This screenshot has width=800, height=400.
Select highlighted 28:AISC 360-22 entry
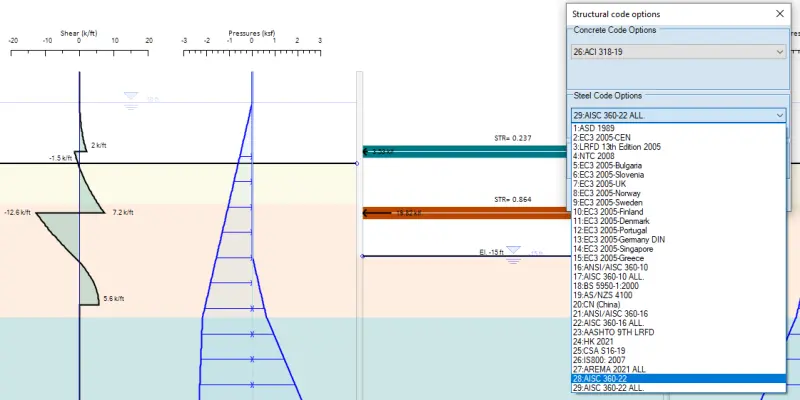[678, 379]
